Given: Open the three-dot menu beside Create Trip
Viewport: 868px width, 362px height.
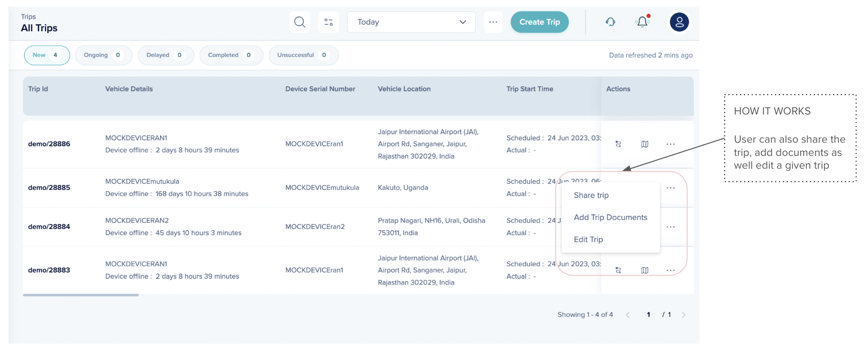Looking at the screenshot, I should pos(493,22).
